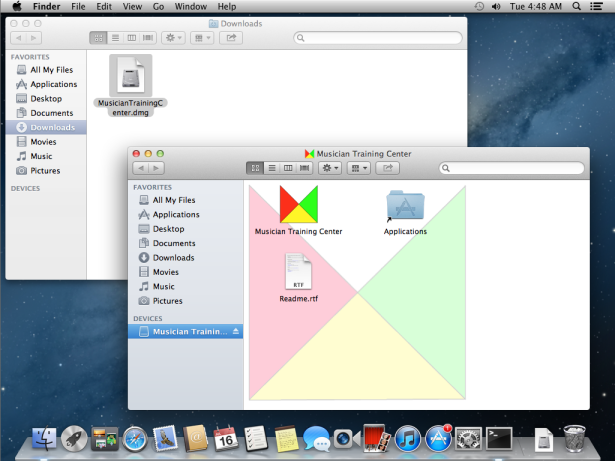
Task: Open the View menu
Action: point(132,6)
